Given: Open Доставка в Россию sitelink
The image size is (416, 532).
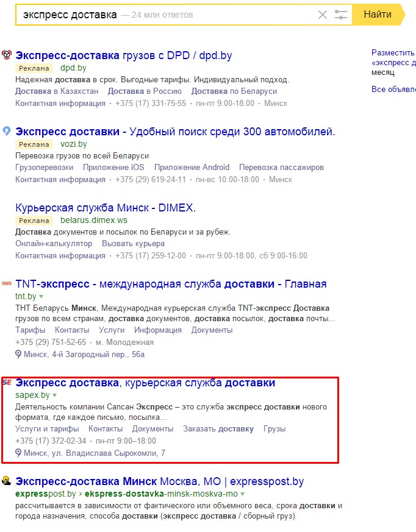Looking at the screenshot, I should click(x=145, y=91).
